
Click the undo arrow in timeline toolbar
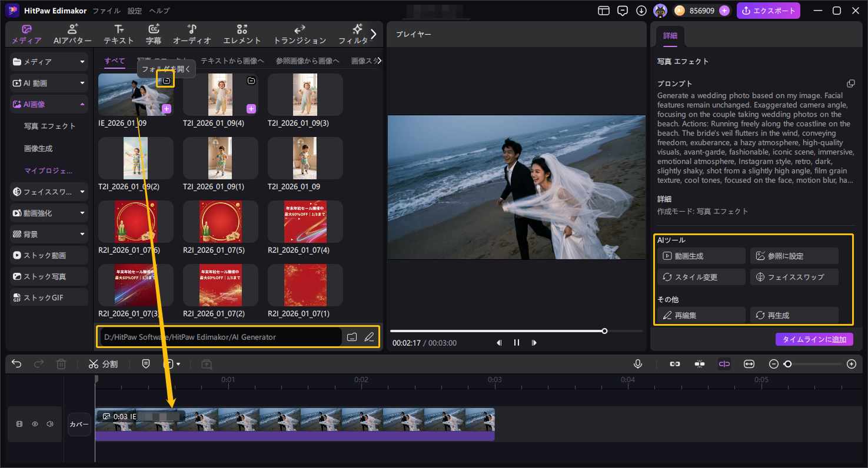click(x=16, y=364)
